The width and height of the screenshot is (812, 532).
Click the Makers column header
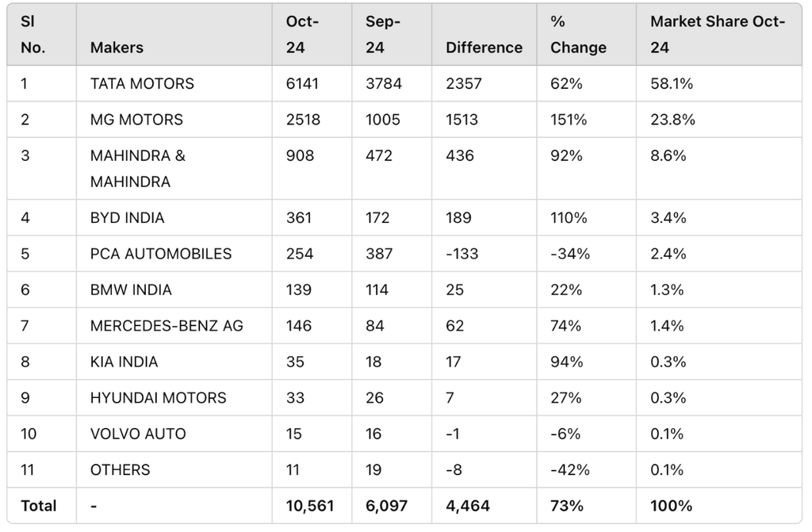[x=117, y=48]
